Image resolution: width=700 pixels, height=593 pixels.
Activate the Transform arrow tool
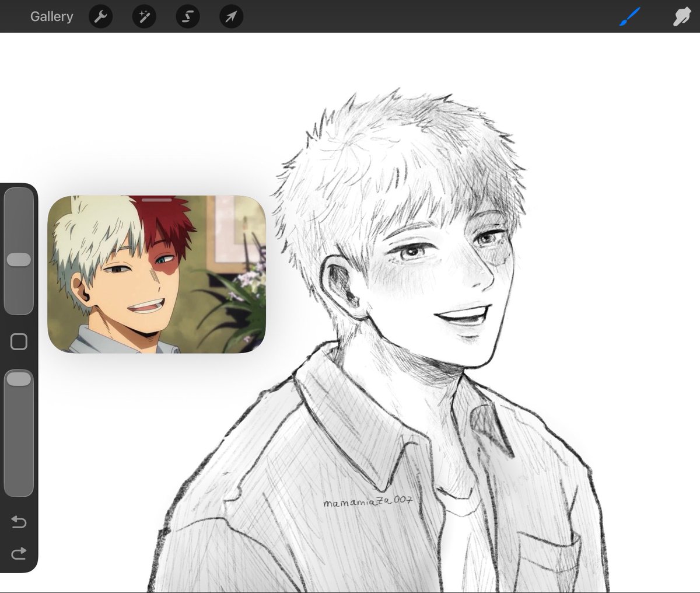tap(231, 17)
